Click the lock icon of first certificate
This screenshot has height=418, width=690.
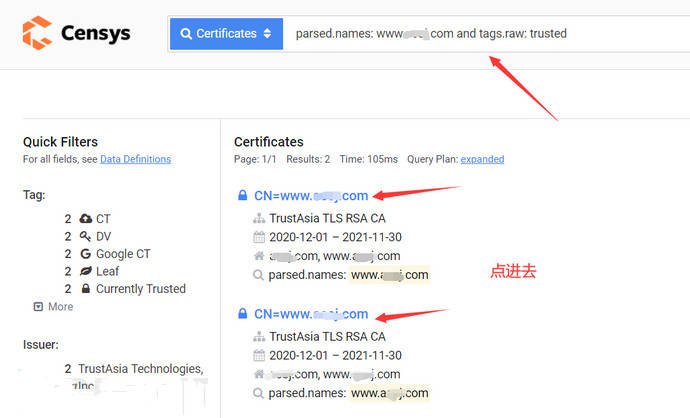(242, 195)
